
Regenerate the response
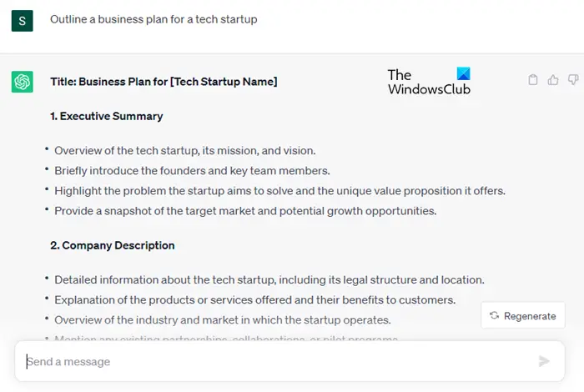coord(523,315)
